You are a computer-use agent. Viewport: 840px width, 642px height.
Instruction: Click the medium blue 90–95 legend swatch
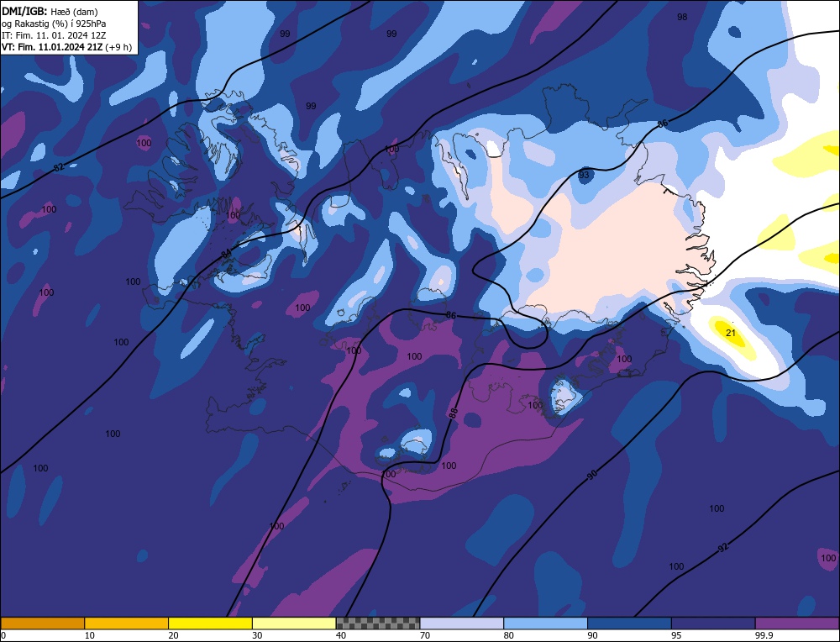(629, 624)
